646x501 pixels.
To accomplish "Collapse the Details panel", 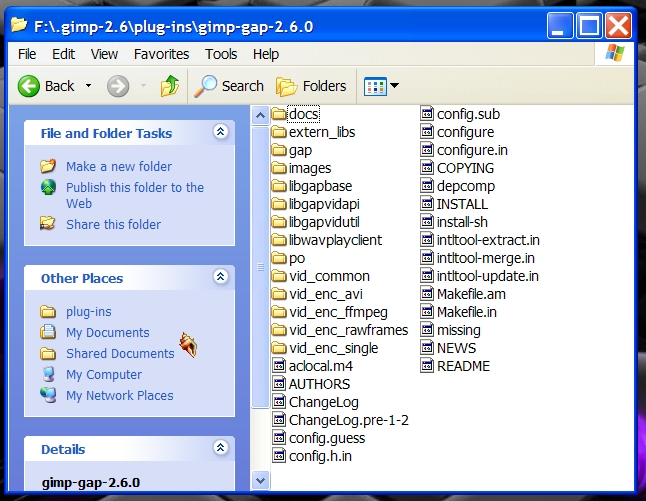I will 220,447.
